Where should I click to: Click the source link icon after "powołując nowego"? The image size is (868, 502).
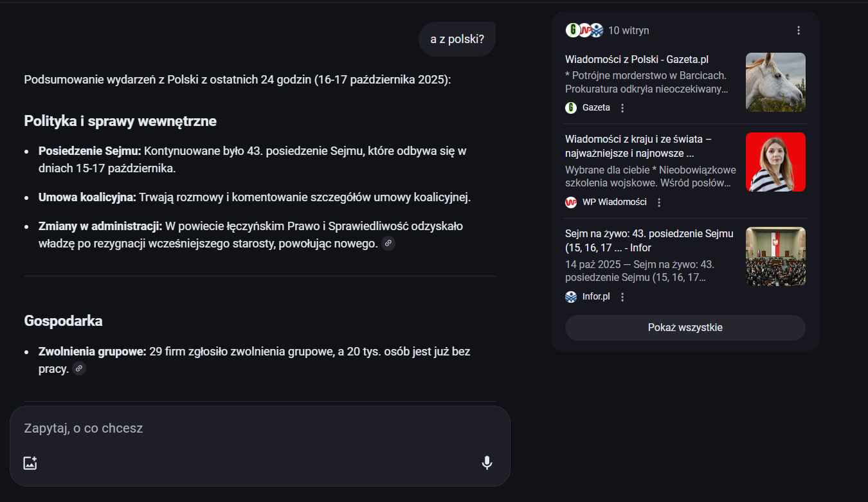(x=388, y=244)
